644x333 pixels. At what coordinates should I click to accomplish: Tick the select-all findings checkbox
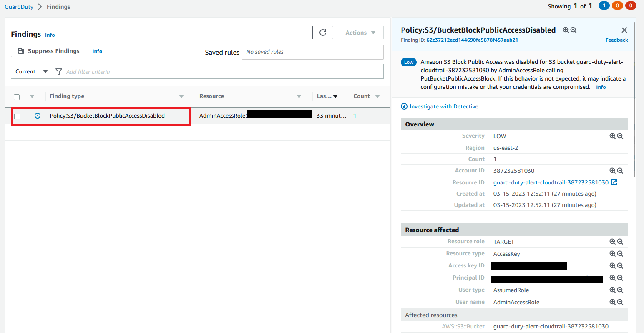(17, 97)
